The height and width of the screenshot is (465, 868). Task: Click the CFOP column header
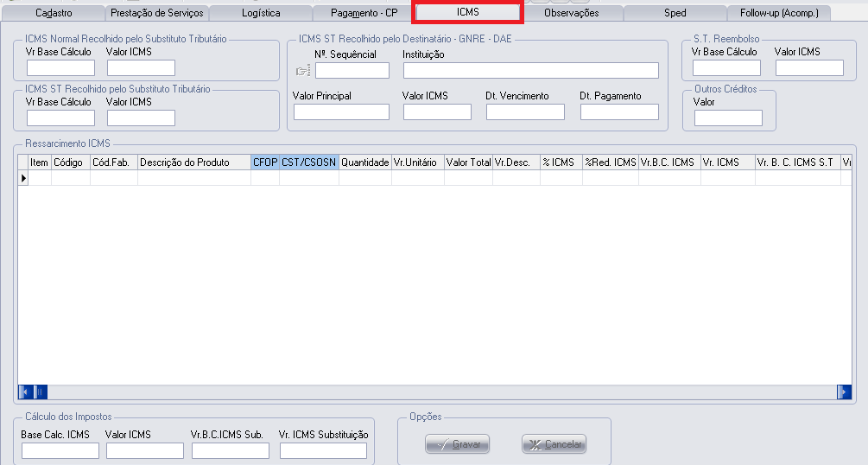265,162
